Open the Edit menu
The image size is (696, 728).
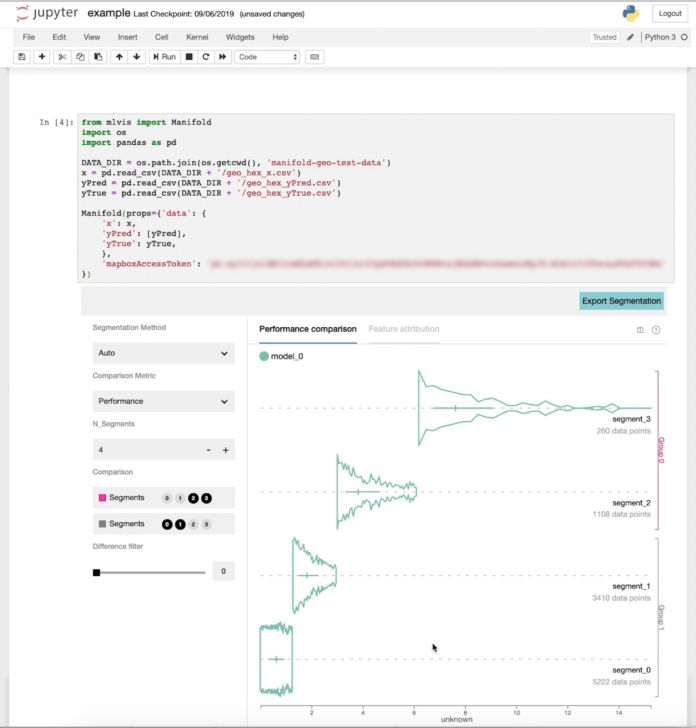pos(59,37)
